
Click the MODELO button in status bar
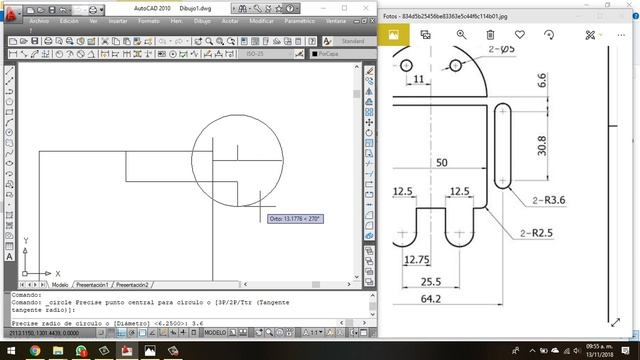(x=215, y=333)
